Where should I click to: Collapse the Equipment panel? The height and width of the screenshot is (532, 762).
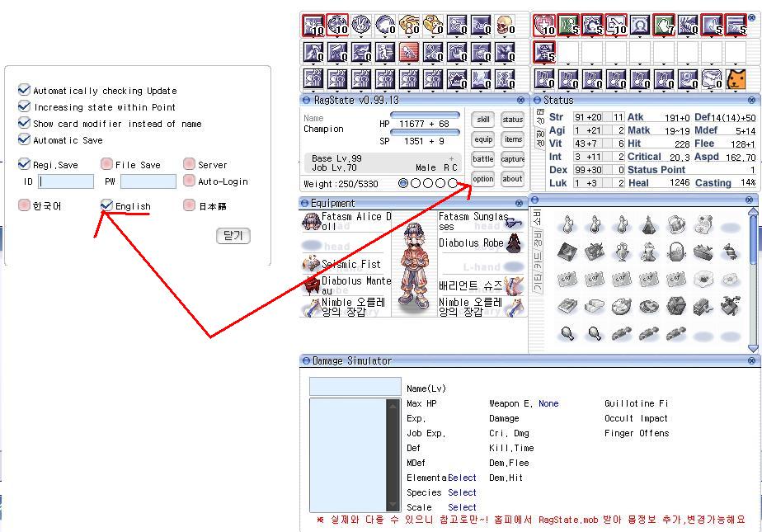[304, 203]
